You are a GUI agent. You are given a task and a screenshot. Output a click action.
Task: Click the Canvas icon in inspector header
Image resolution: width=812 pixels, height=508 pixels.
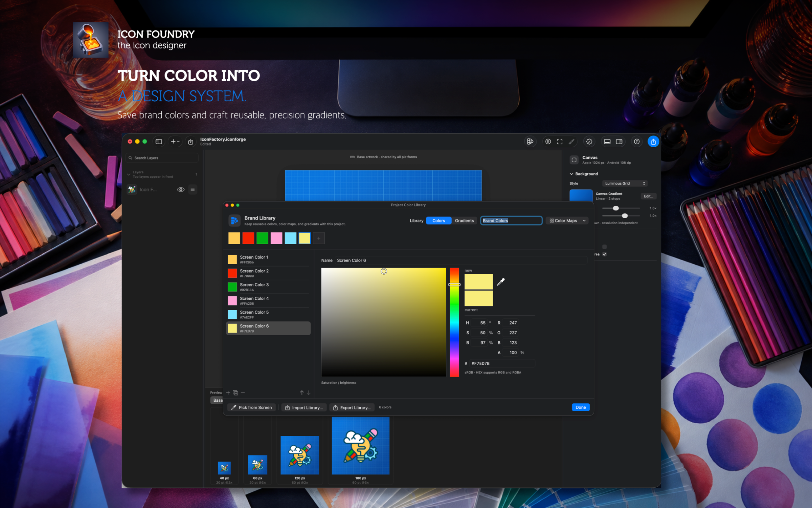coord(574,160)
